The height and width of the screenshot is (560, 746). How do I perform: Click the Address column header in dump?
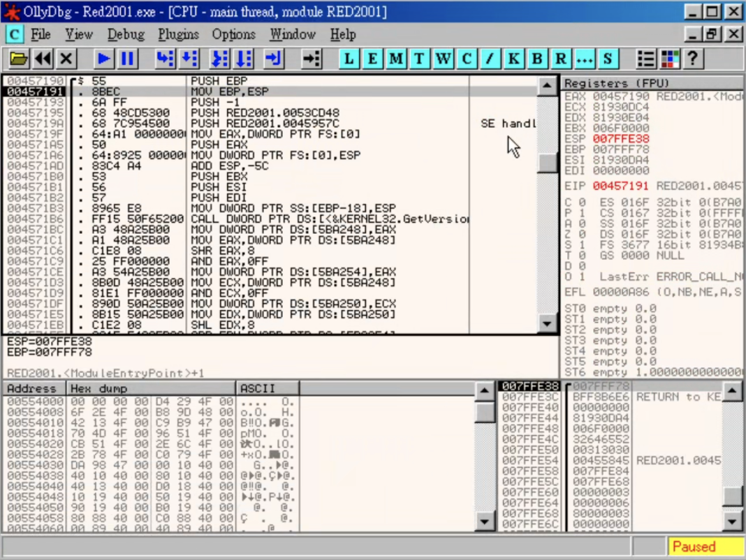pyautogui.click(x=35, y=388)
